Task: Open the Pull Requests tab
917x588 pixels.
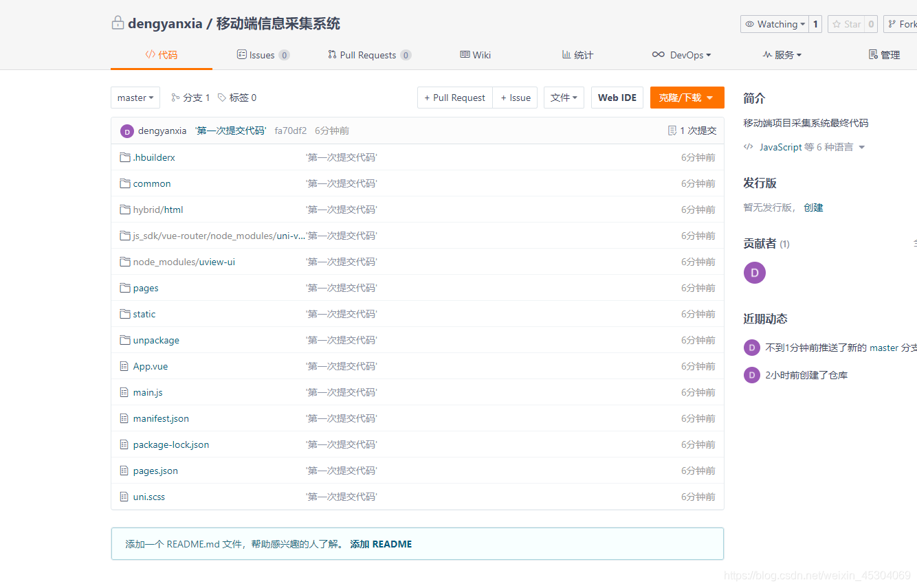Action: [x=369, y=55]
